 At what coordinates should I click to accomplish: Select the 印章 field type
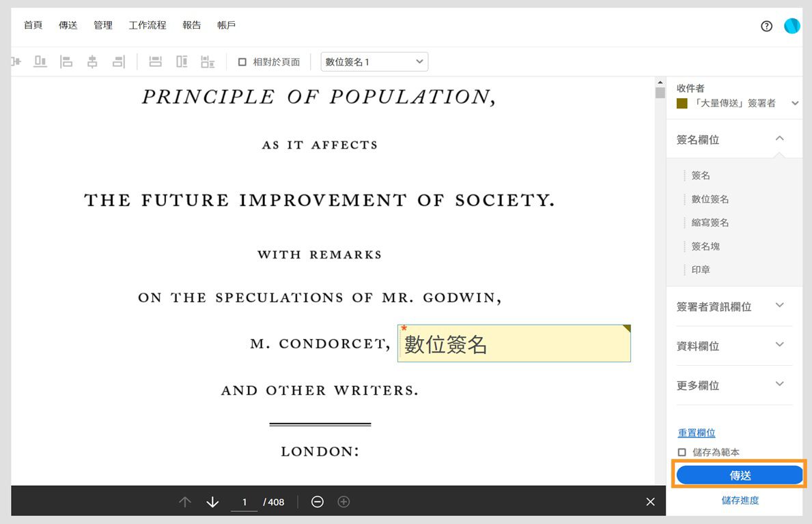coord(700,270)
